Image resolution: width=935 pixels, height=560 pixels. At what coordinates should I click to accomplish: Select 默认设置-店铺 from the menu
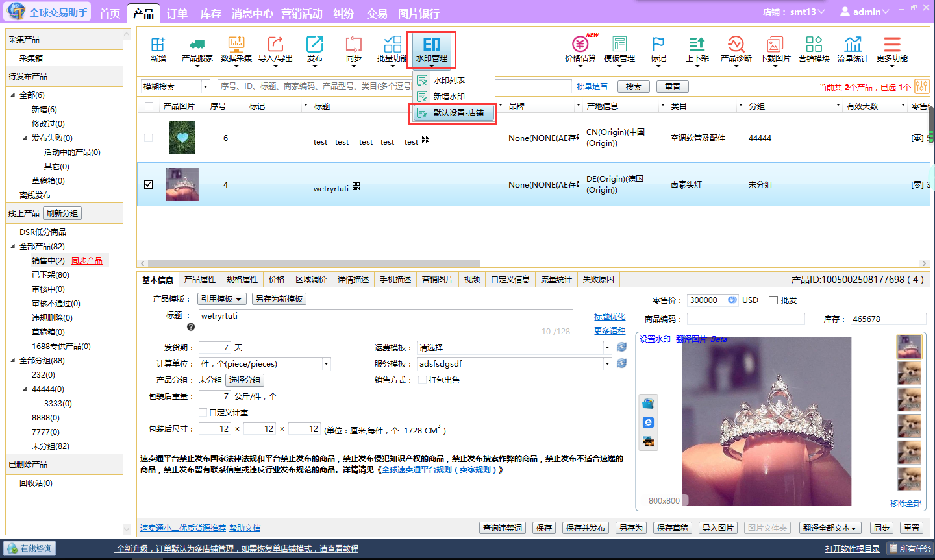tap(454, 112)
